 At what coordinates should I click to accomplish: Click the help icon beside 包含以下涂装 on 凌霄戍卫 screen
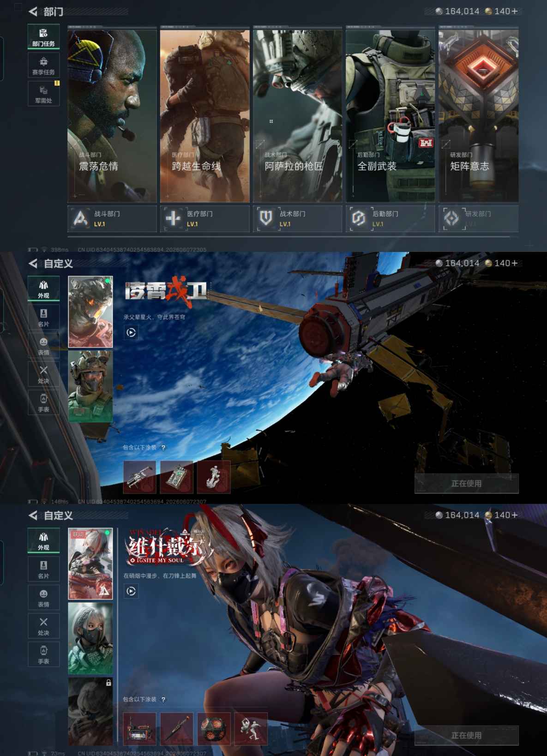163,447
